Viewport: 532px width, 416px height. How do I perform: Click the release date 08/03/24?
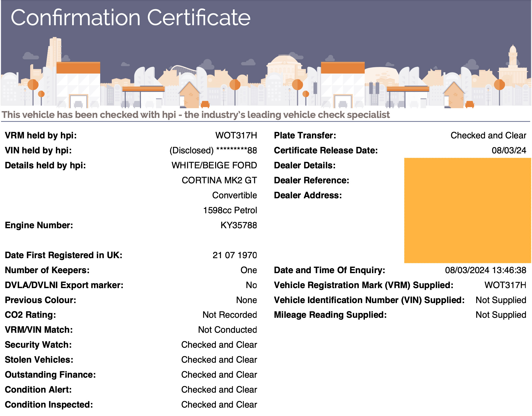(x=509, y=150)
